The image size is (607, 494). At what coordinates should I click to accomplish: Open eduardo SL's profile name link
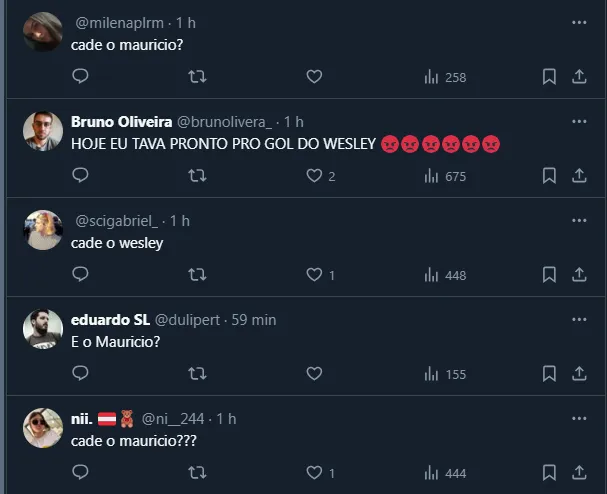click(110, 320)
